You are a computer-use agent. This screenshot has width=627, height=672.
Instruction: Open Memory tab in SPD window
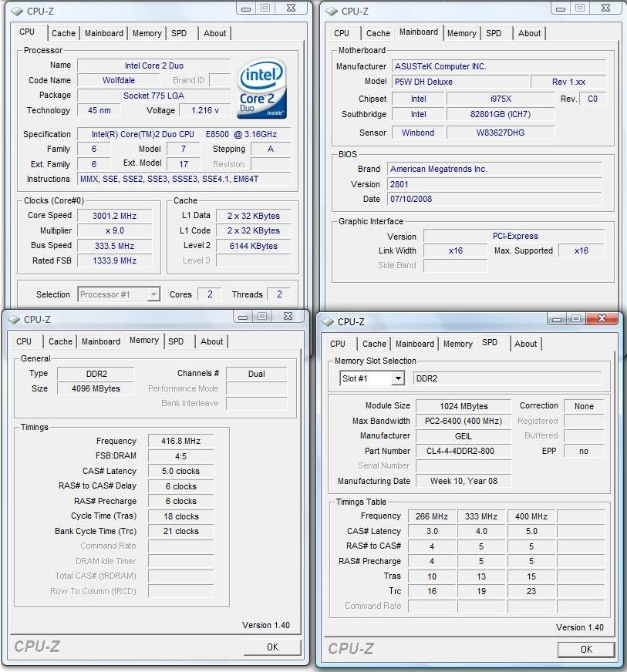coord(457,344)
